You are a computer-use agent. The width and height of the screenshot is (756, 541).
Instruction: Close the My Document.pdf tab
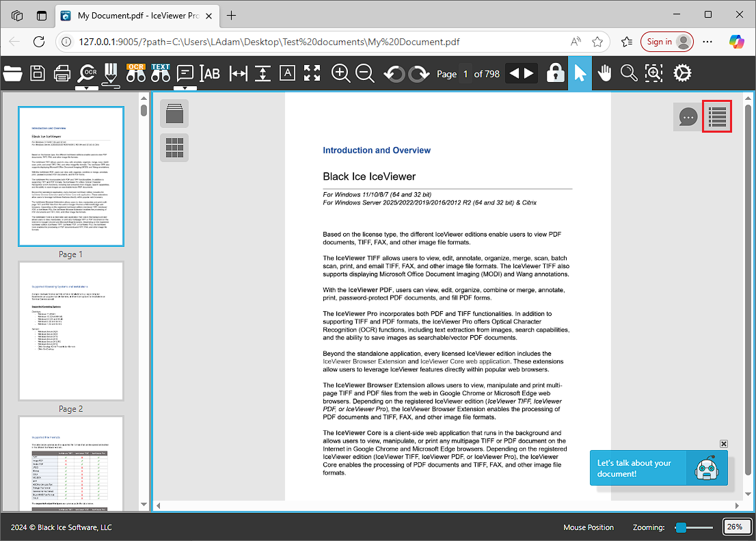pyautogui.click(x=208, y=16)
